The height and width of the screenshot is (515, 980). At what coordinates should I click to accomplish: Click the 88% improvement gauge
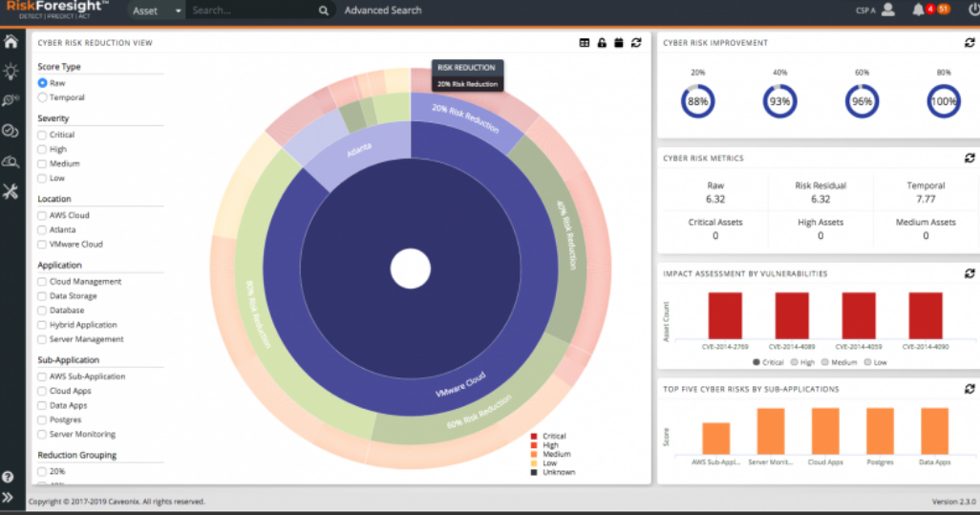tap(697, 101)
